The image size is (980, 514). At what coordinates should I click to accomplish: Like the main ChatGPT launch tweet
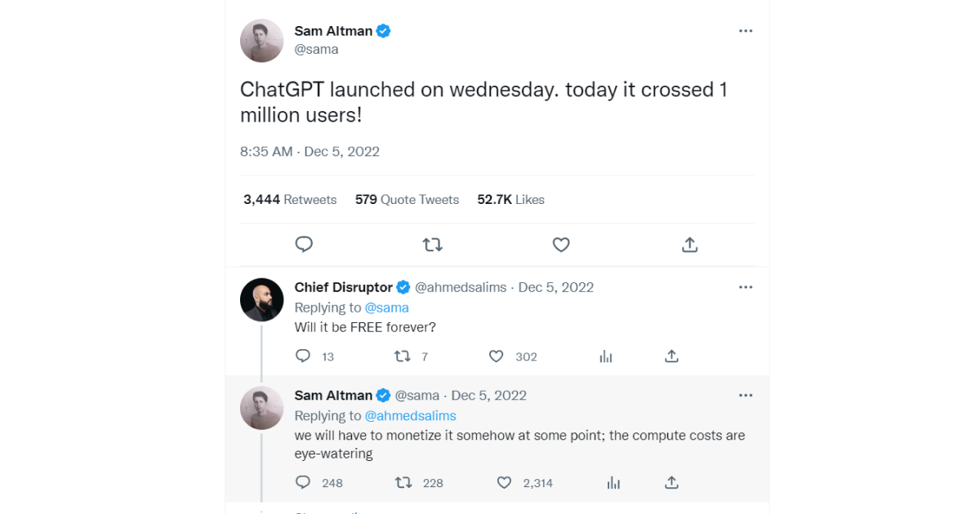(561, 244)
